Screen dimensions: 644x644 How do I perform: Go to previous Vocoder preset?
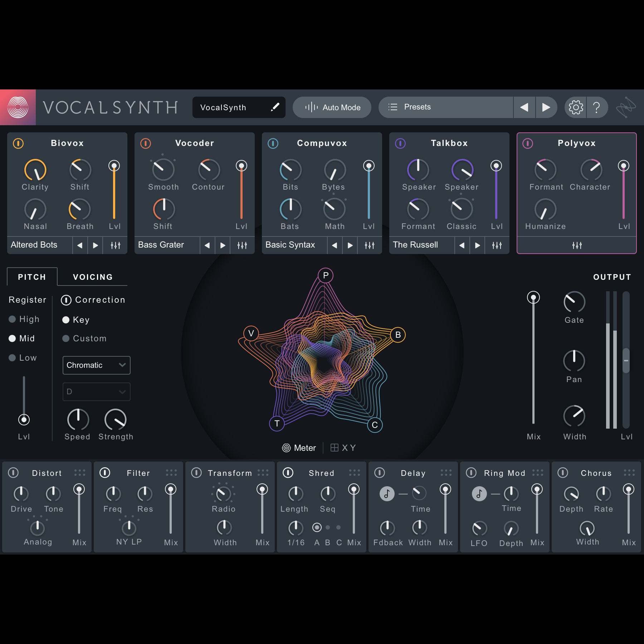pos(207,245)
